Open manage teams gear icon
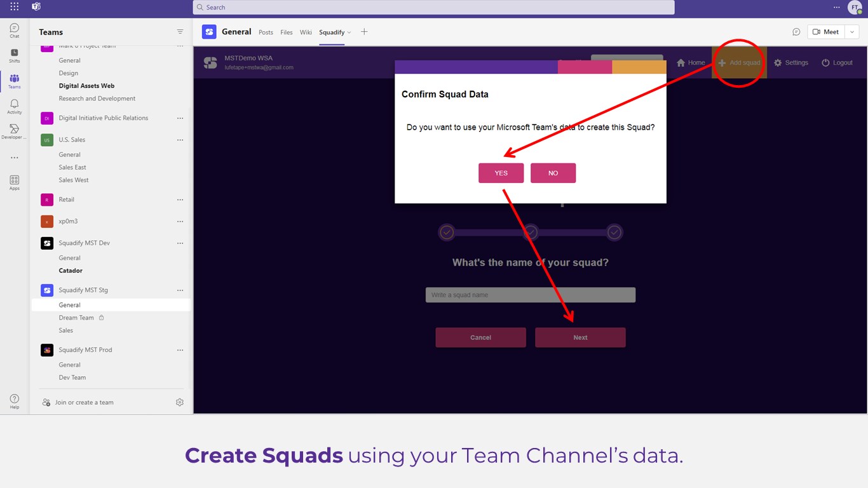The width and height of the screenshot is (868, 488). tap(180, 402)
